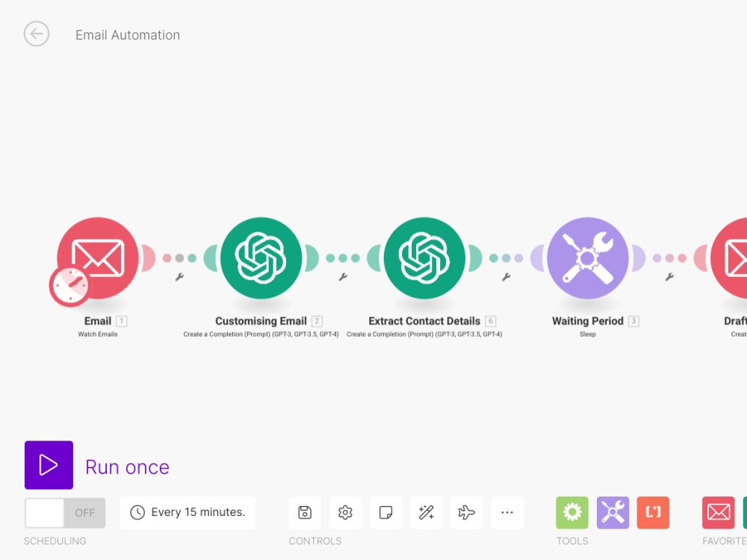Screen dimensions: 747x560
Task: Click connector dots between Email and Customising Email
Action: point(179,258)
